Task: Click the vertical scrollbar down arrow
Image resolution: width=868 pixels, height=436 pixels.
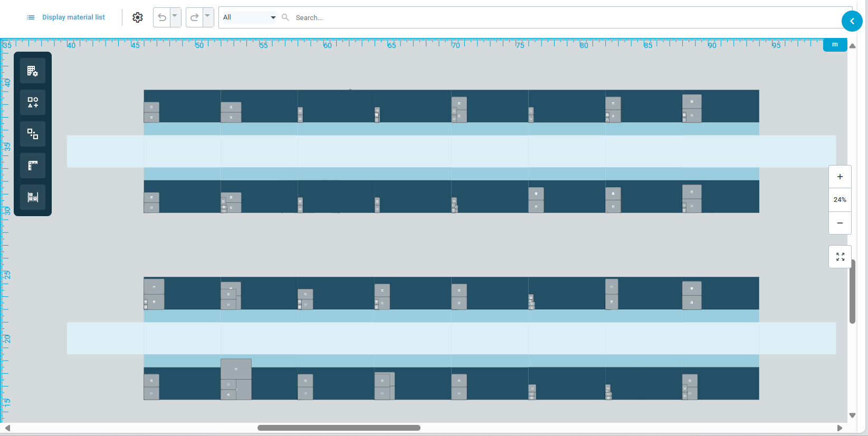Action: click(852, 415)
